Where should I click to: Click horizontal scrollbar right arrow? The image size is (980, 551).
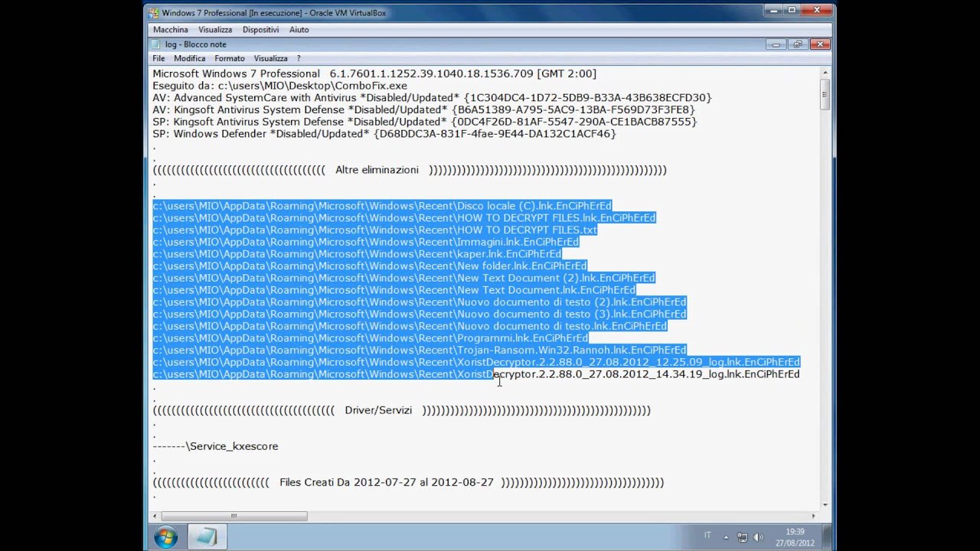[813, 516]
